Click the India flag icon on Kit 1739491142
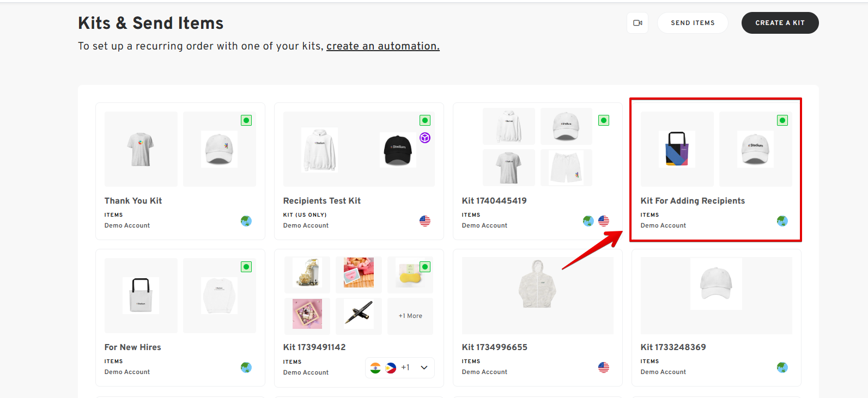Screen dimensions: 868x398 [x=375, y=368]
